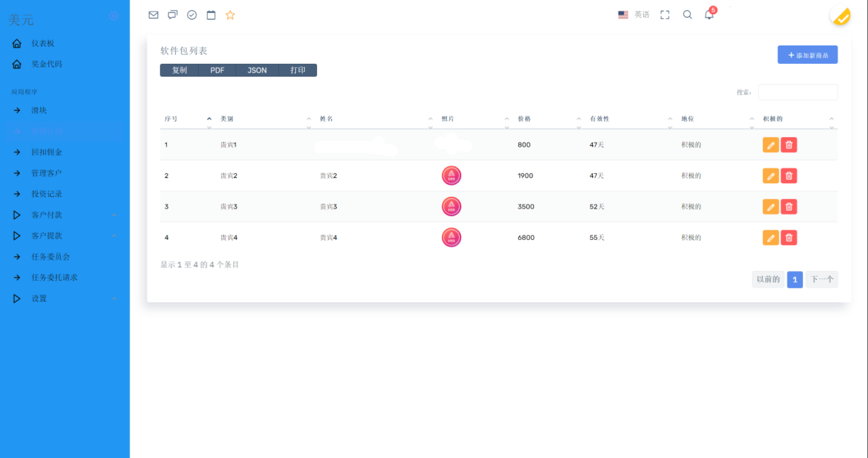This screenshot has height=458, width=868.
Task: Go to 回扣佣金 sidebar item
Action: [47, 152]
